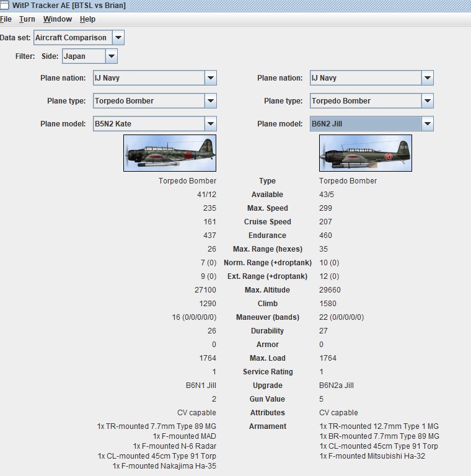This screenshot has height=476, width=471.
Task: Click the Endurance value 460
Action: (325, 236)
